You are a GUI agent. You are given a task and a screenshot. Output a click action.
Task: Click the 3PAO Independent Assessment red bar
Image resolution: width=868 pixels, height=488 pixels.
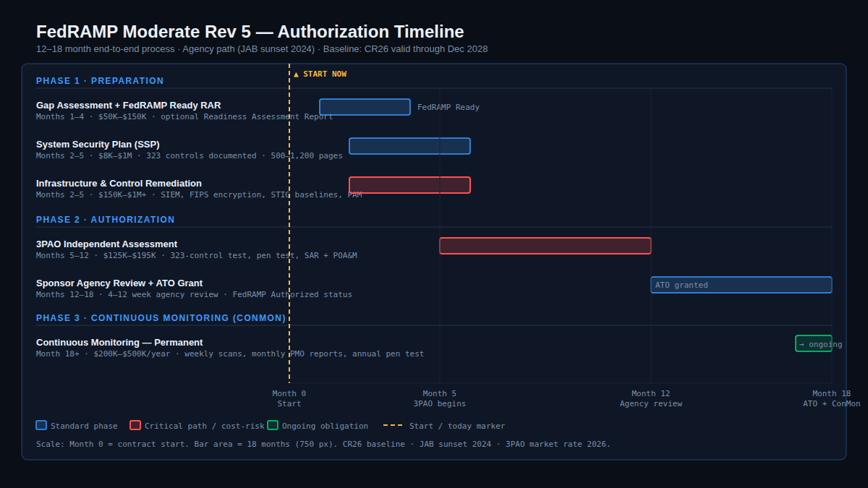545,246
